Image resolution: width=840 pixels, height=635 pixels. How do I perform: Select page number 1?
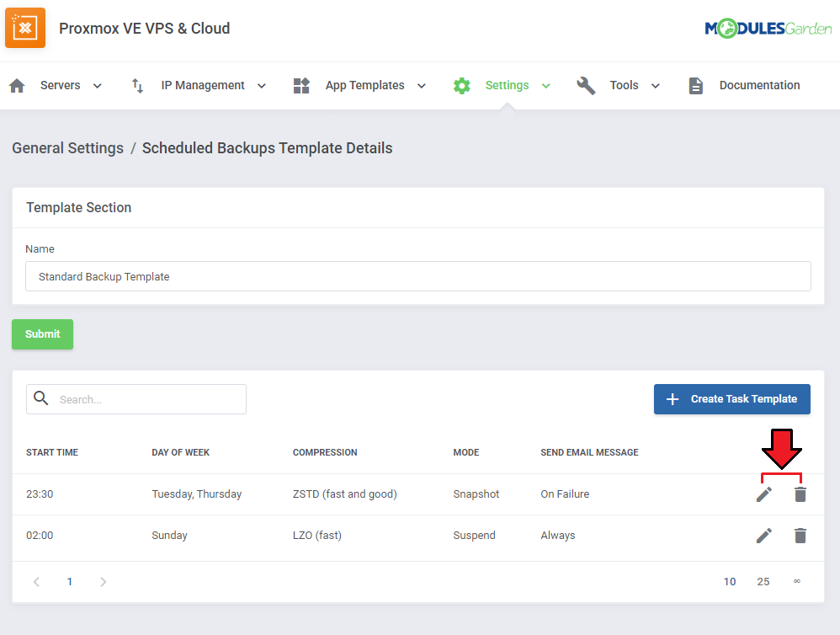tap(70, 582)
